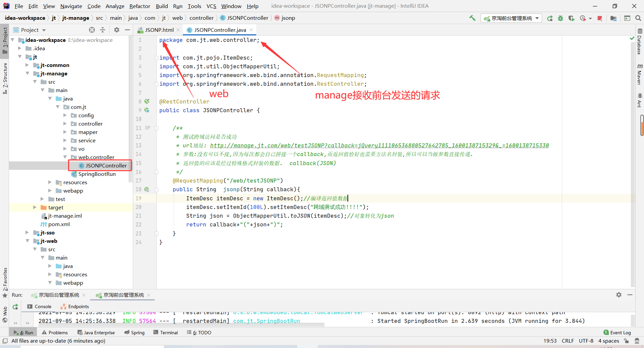Viewport: 644px width, 348px height.
Task: Collapse the jt-web module
Action: 28,241
